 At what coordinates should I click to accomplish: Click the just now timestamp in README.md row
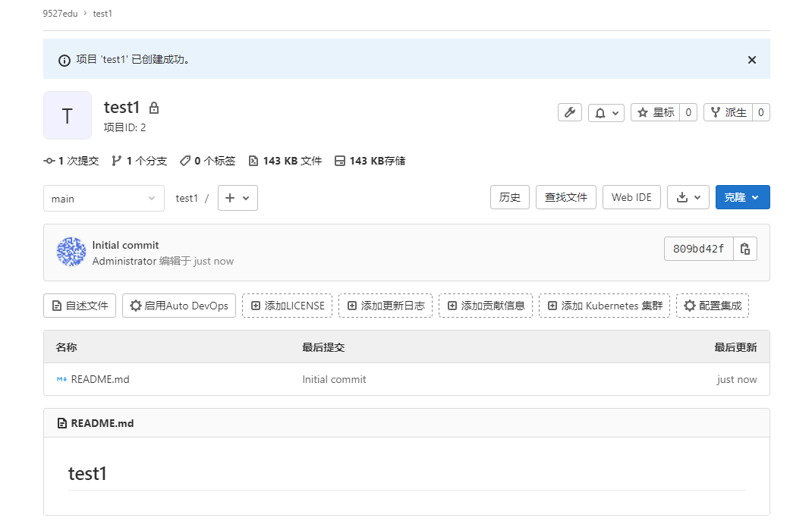[737, 379]
